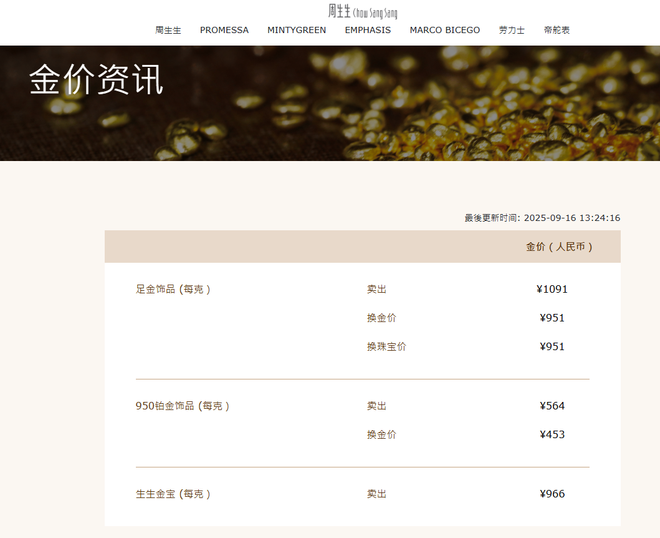
Task: Go to the PROMESSA brand page
Action: pyautogui.click(x=224, y=30)
